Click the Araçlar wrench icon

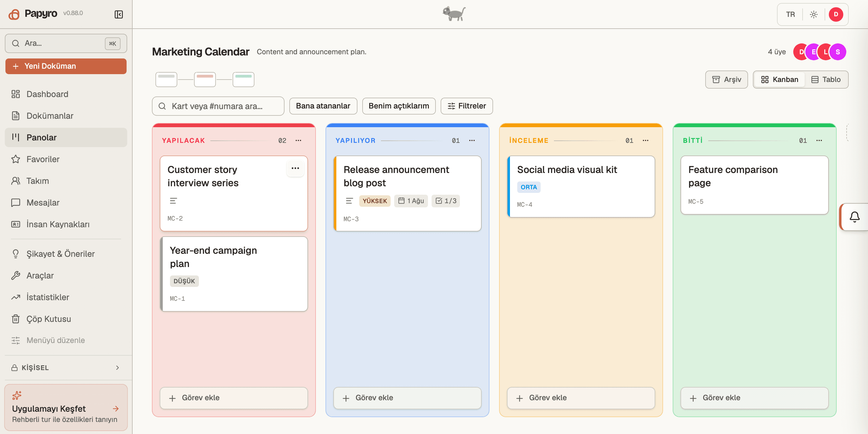[15, 276]
